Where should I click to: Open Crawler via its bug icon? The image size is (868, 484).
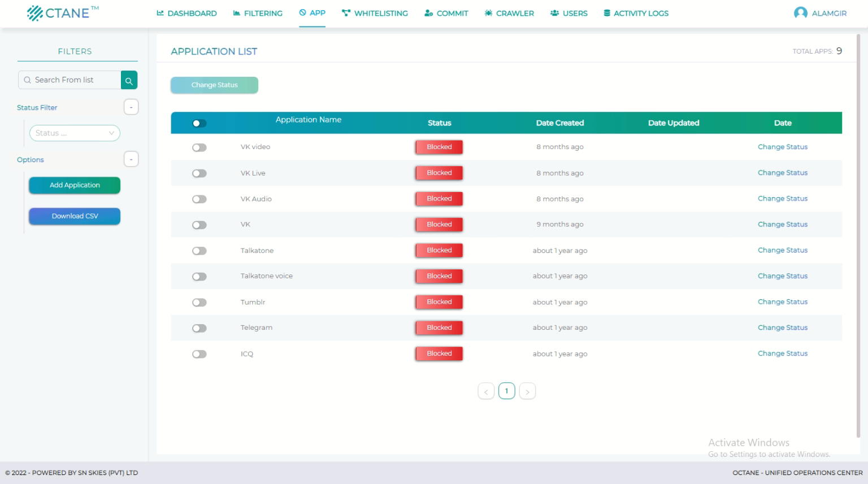[x=488, y=13]
